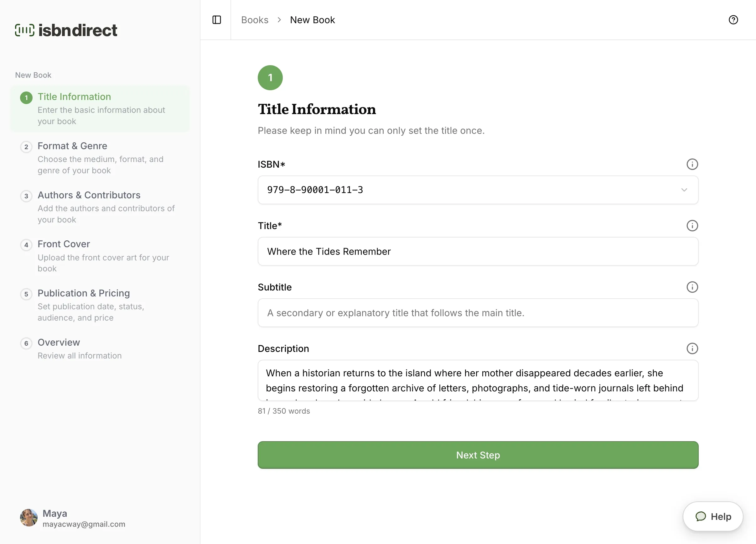Open the Help chat button

click(x=713, y=516)
